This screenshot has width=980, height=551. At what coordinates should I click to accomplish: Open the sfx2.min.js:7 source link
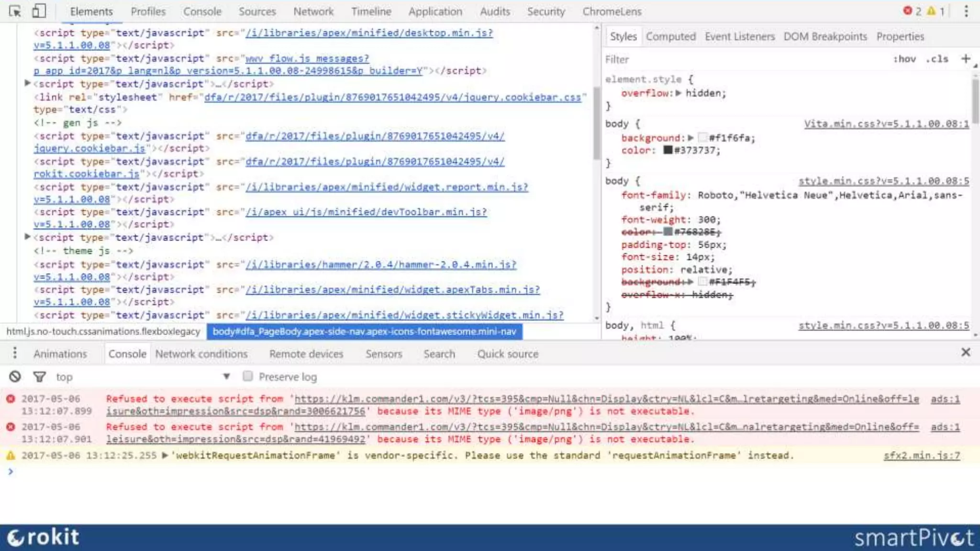(x=921, y=455)
